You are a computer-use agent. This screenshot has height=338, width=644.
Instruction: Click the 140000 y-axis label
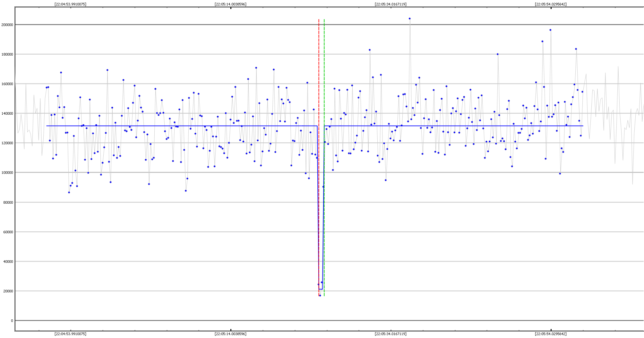click(x=7, y=113)
